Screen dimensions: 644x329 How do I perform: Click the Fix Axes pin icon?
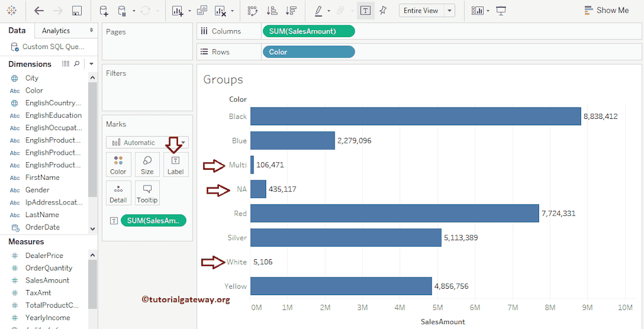(383, 11)
